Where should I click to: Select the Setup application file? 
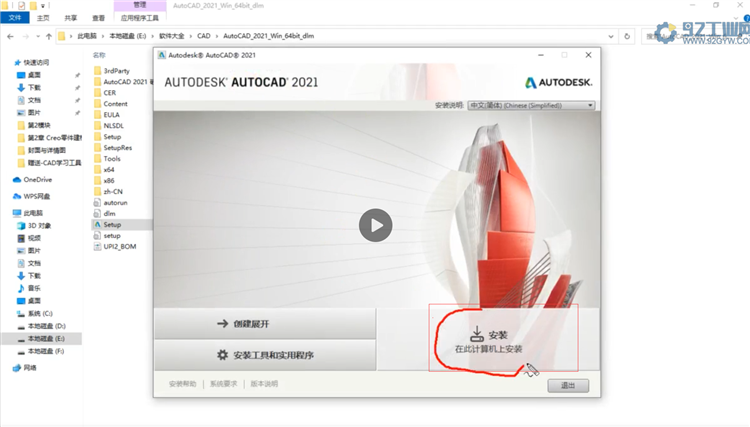pyautogui.click(x=112, y=225)
